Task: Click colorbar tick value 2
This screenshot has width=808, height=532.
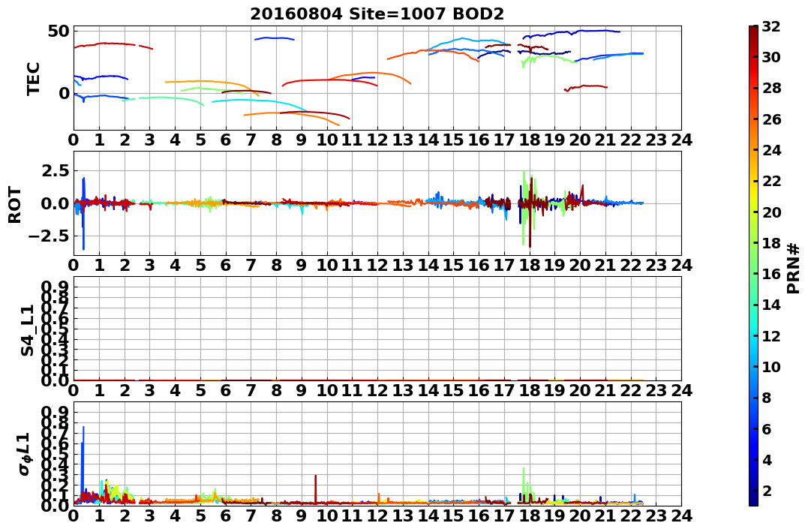Action: 767,490
